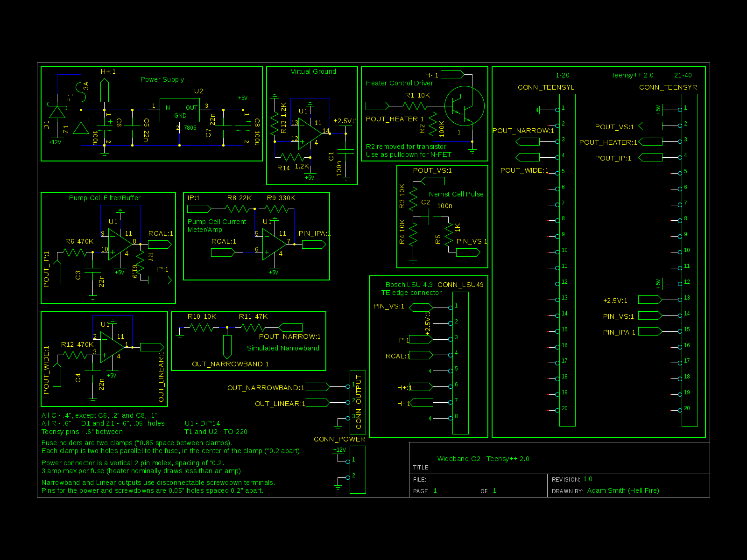Select resistor R3 10K symbol
The image size is (747, 560).
[x=413, y=198]
